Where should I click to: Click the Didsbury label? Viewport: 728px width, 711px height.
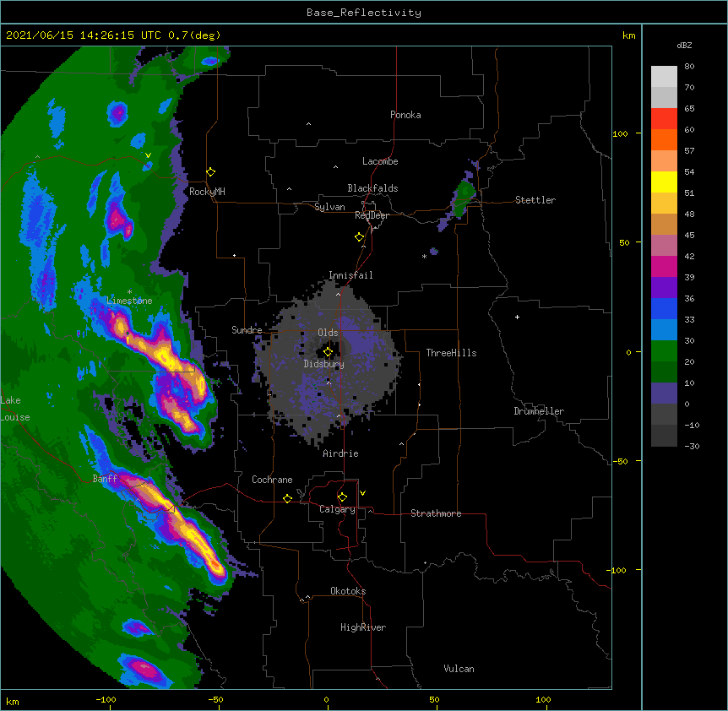[x=324, y=364]
